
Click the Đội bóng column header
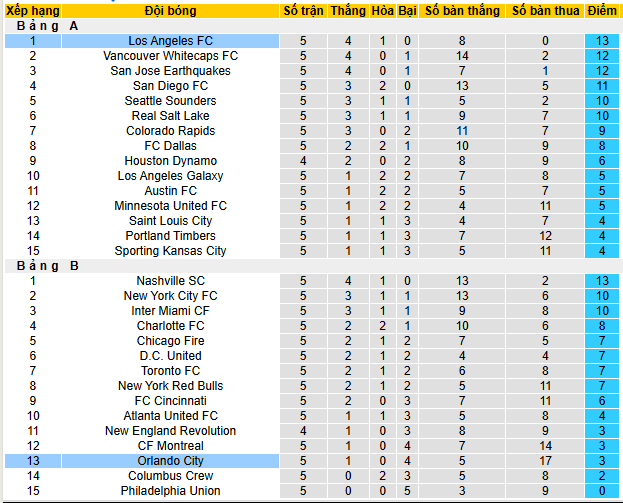(170, 11)
